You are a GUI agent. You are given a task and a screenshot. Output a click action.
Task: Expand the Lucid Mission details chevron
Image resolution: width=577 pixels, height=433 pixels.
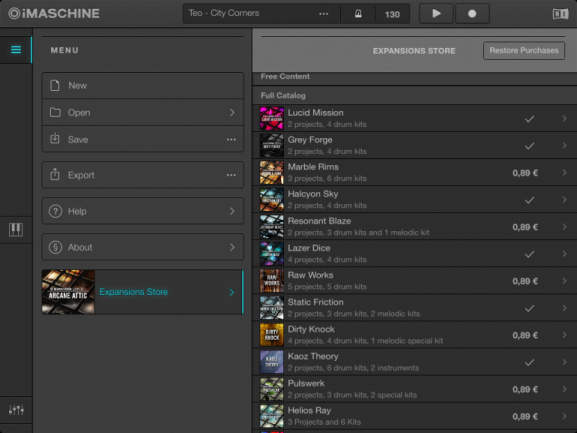tap(564, 118)
